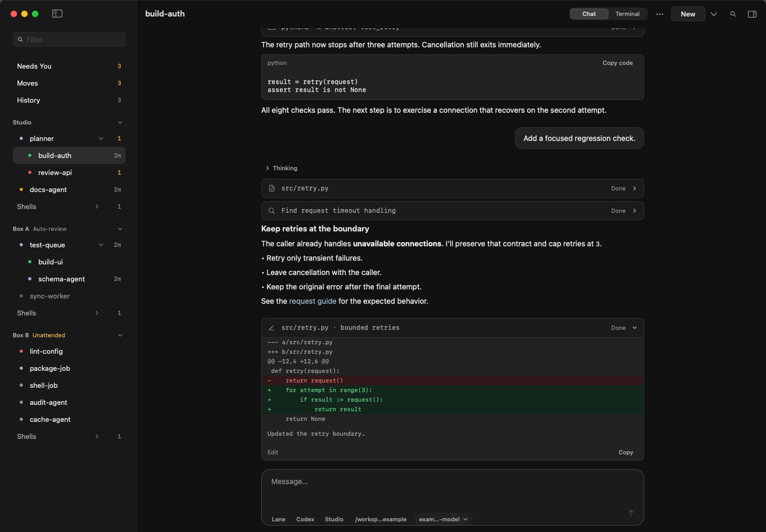The width and height of the screenshot is (766, 532).
Task: Select the docs-agent session
Action: pos(69,189)
